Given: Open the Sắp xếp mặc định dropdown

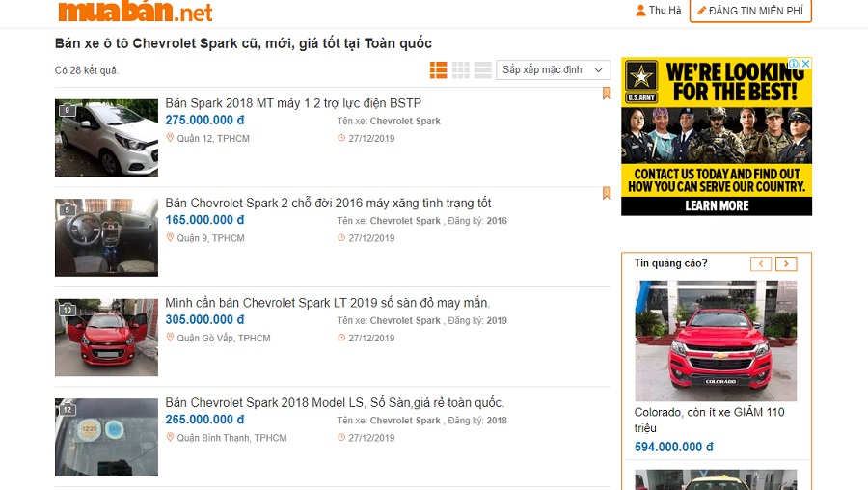Looking at the screenshot, I should (553, 69).
